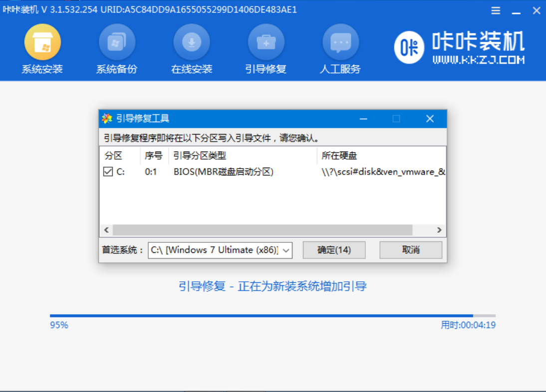Click the 95% progress bar

click(x=273, y=316)
